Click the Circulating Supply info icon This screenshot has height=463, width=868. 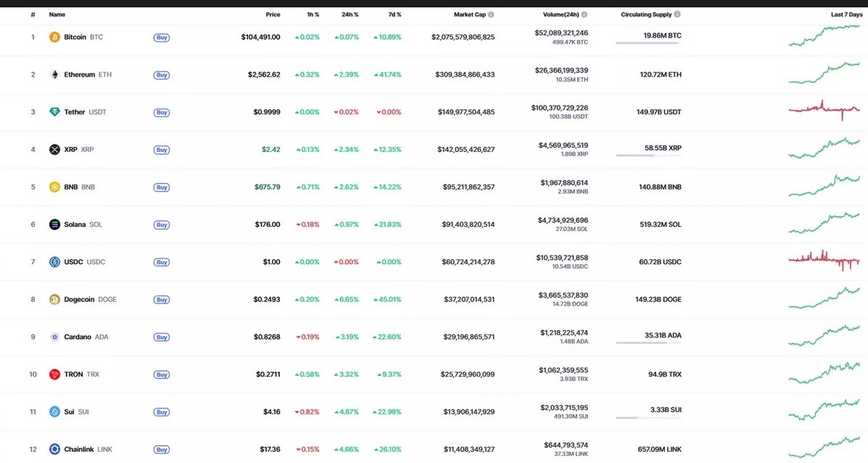[677, 15]
